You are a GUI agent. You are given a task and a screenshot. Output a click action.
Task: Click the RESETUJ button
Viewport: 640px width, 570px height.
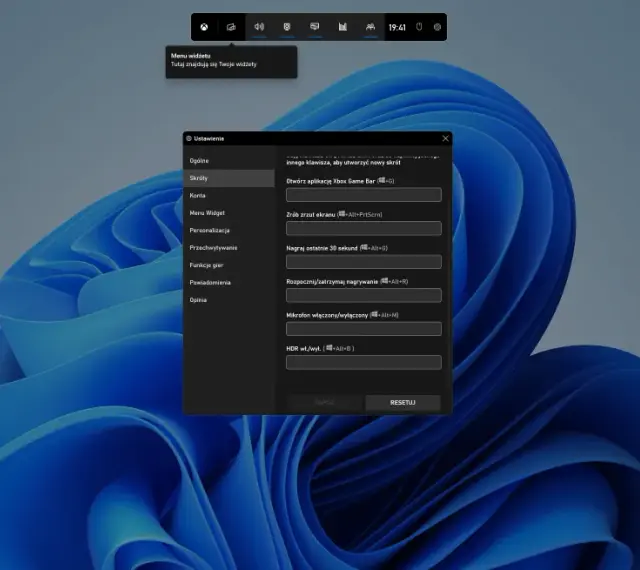click(403, 403)
